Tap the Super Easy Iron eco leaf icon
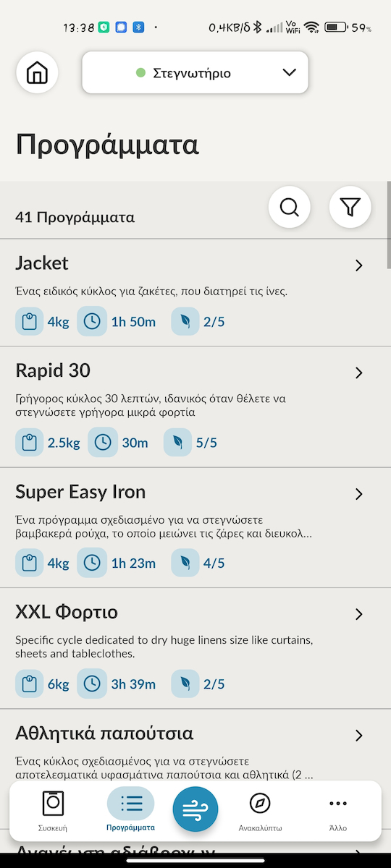This screenshot has height=868, width=391. (x=185, y=563)
